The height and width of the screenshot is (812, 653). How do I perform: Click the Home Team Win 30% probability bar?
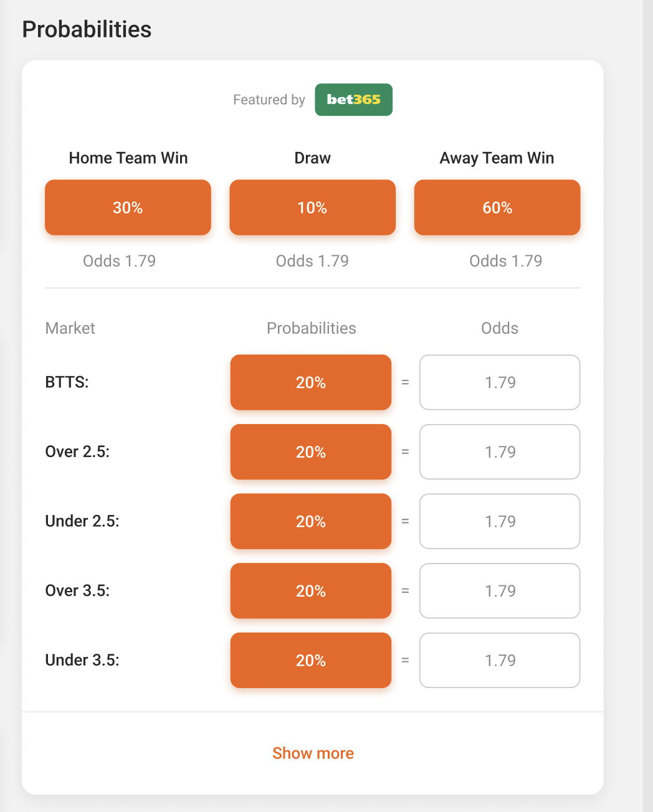click(127, 207)
